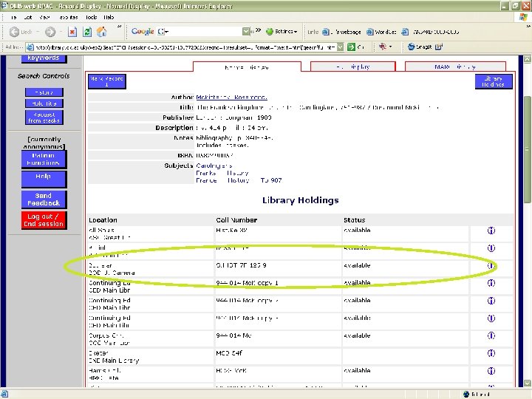Click the Send Feedback button

coord(44,199)
